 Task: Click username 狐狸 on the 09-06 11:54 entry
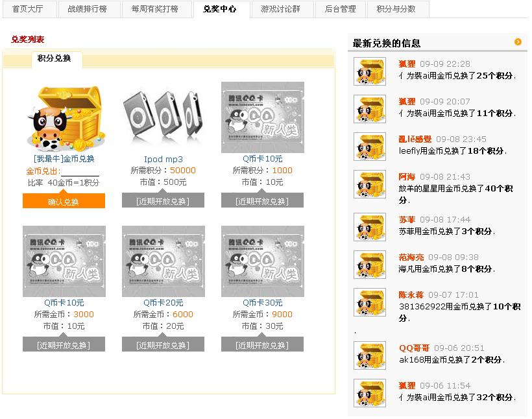(407, 386)
